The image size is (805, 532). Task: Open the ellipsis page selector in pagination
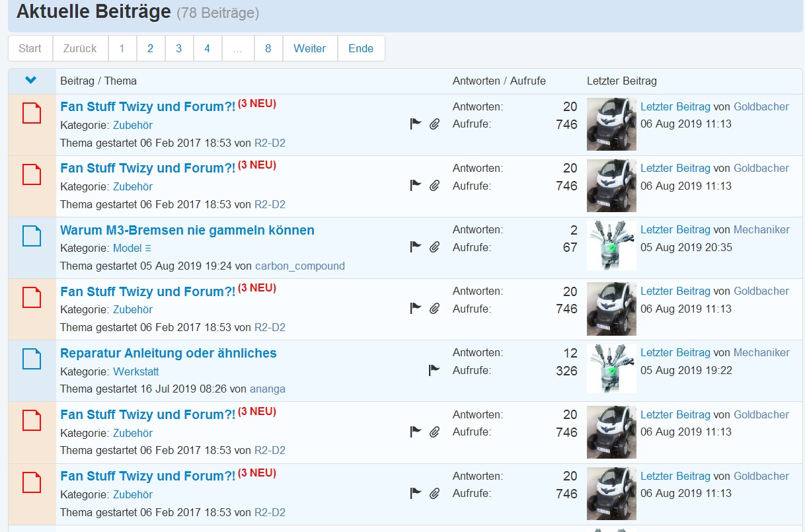(x=238, y=48)
